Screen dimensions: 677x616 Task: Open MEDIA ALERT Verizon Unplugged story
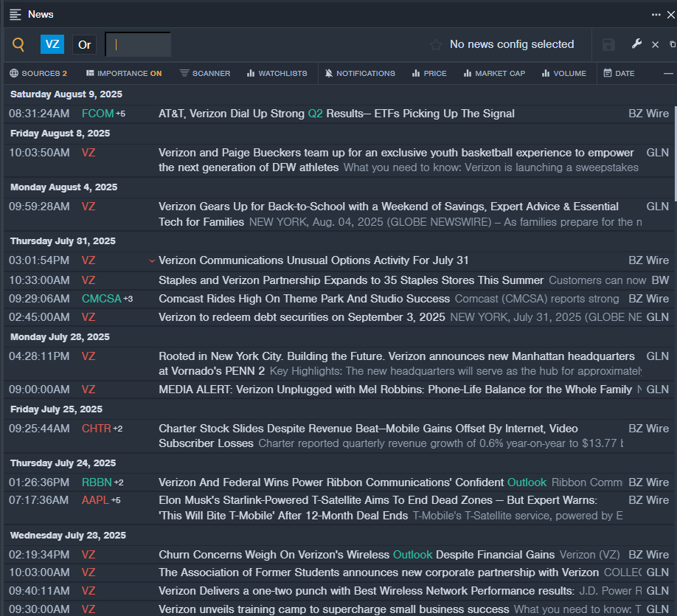(x=395, y=390)
